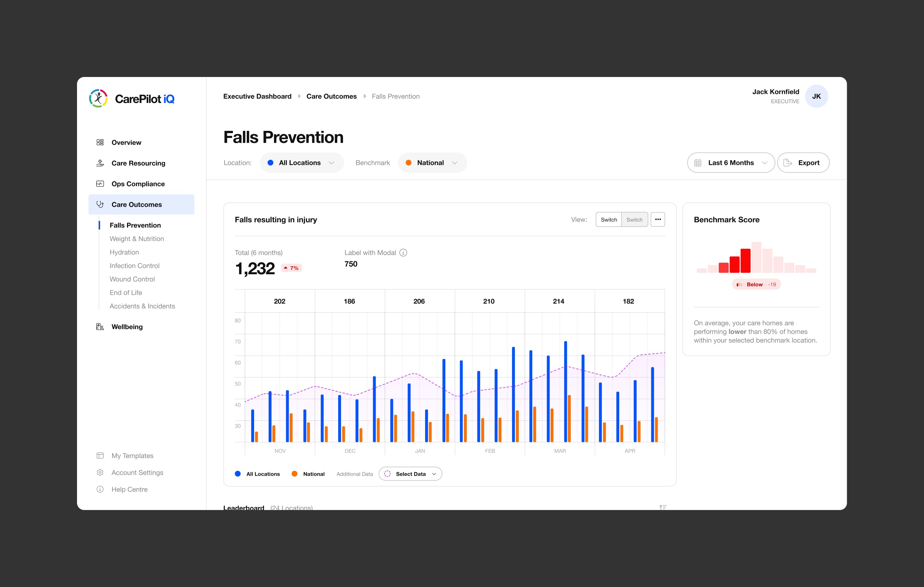The height and width of the screenshot is (587, 924).
Task: Click the Export button
Action: tap(803, 163)
